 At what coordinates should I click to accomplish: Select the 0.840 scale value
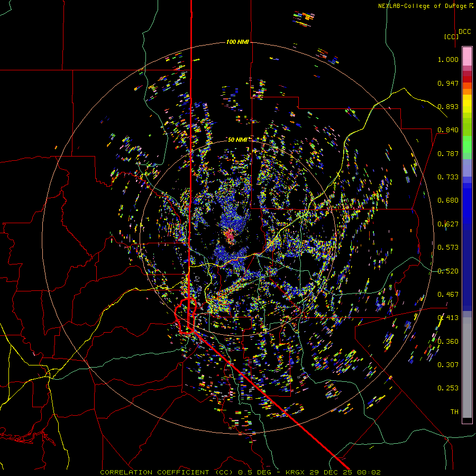click(448, 130)
